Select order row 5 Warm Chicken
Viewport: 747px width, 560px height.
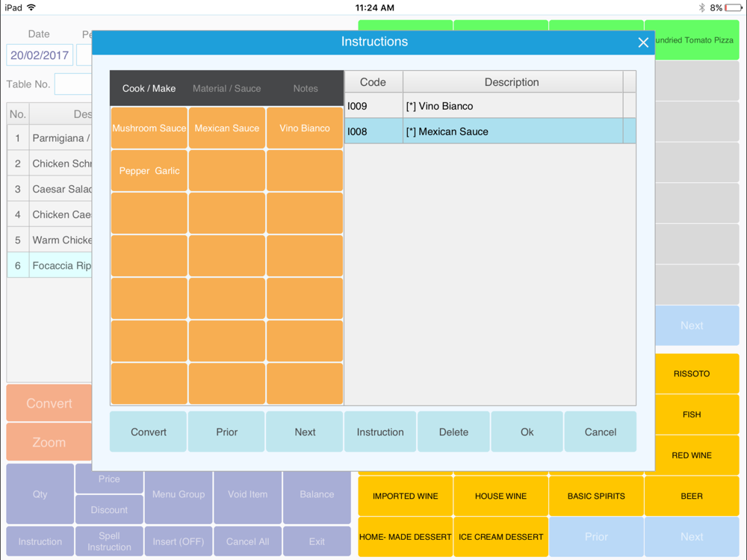tap(49, 240)
